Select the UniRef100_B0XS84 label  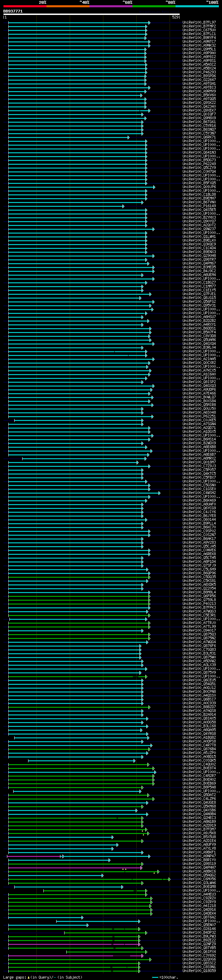point(199,401)
